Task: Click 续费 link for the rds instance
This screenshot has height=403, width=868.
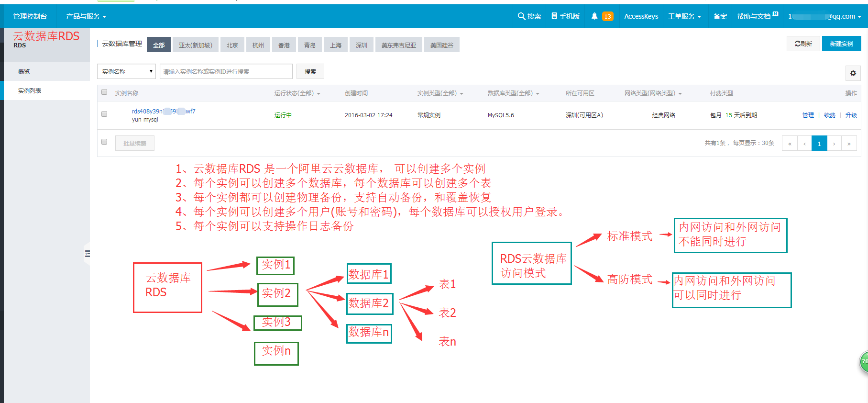Action: point(830,115)
